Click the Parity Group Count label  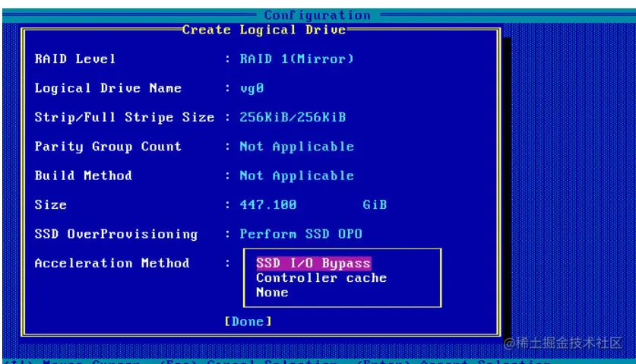pyautogui.click(x=108, y=147)
